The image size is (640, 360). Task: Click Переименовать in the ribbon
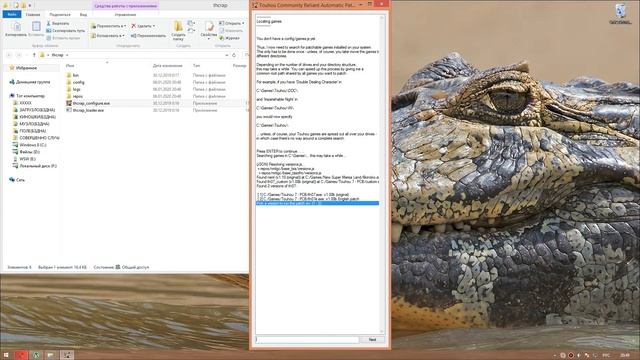pyautogui.click(x=148, y=36)
